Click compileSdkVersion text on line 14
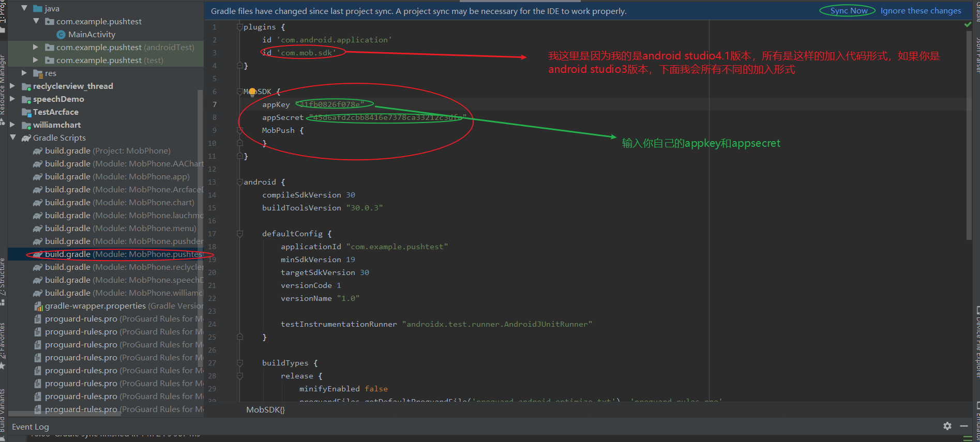 point(301,195)
